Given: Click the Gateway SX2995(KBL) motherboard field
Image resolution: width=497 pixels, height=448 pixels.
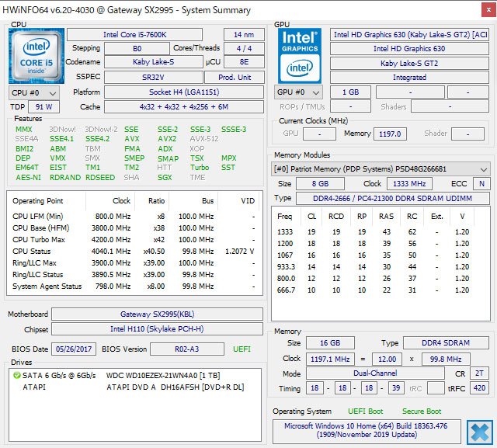Looking at the screenshot, I should pos(157,314).
